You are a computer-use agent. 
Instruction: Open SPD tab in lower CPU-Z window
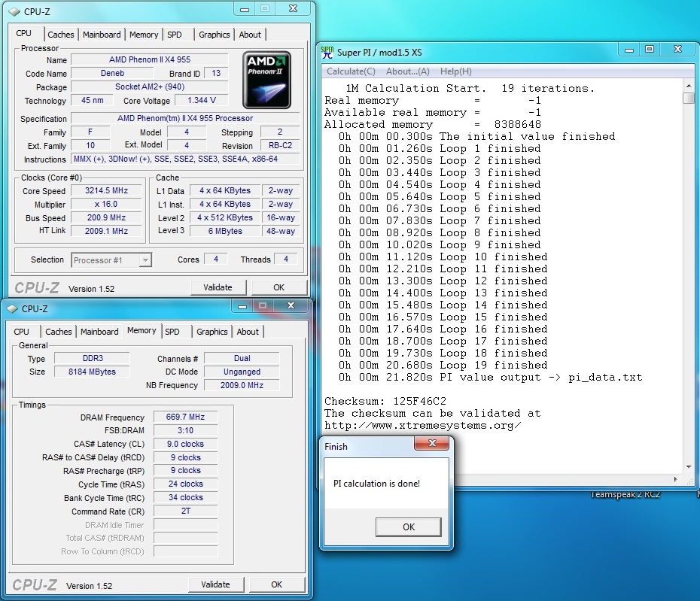pyautogui.click(x=172, y=332)
